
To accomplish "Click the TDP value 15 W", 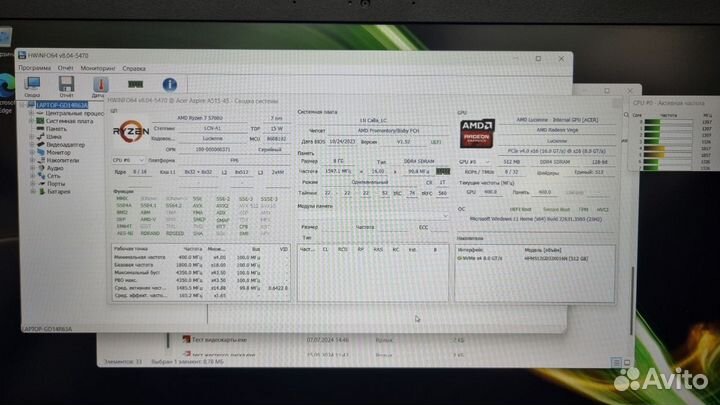I will pyautogui.click(x=276, y=129).
